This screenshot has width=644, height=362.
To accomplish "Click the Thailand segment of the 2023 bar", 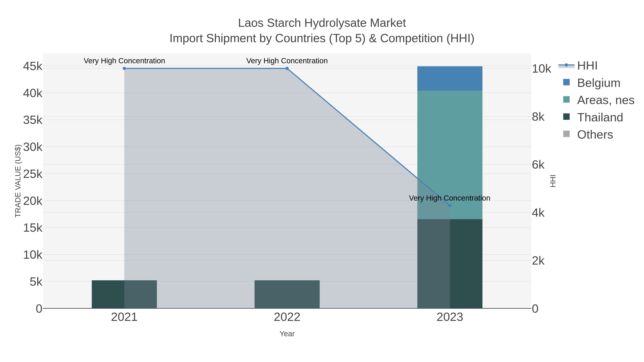I will point(450,264).
